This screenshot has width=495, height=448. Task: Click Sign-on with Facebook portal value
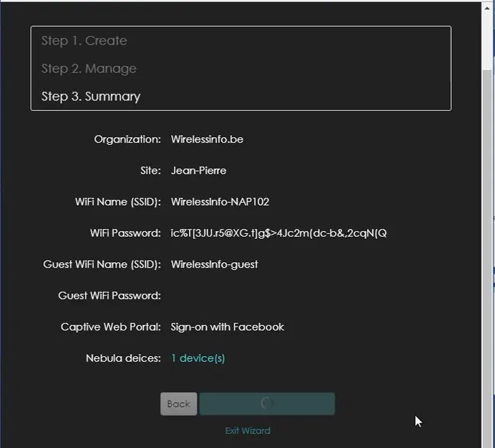(x=227, y=327)
